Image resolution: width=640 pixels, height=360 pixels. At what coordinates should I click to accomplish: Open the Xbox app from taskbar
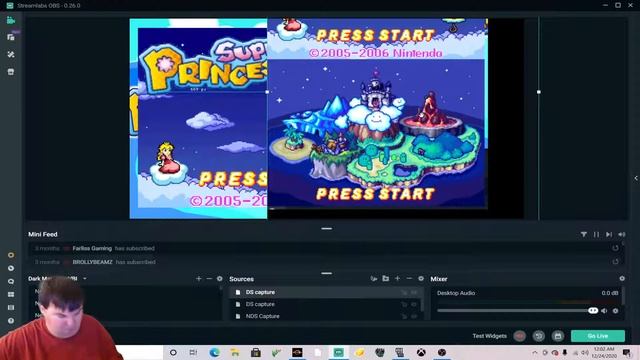click(421, 352)
